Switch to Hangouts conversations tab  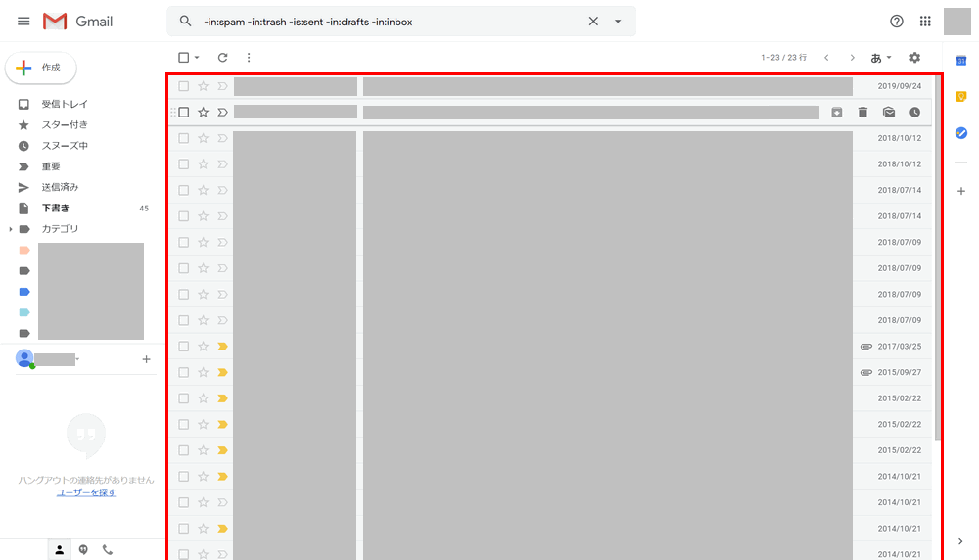tap(83, 550)
